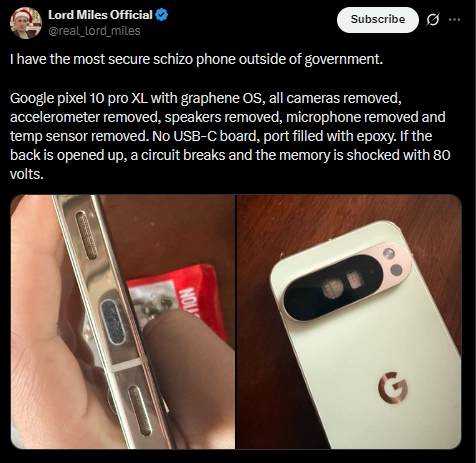
Task: Open the Grok explain-post icon
Action: pyautogui.click(x=433, y=20)
